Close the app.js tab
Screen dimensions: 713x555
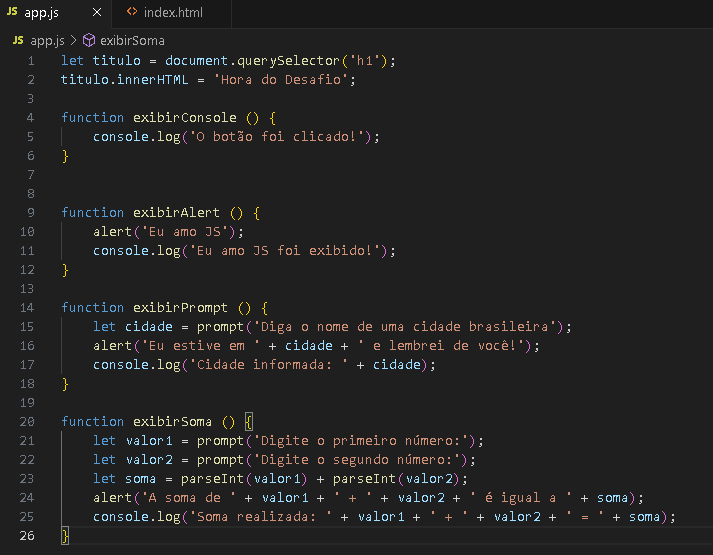click(x=97, y=13)
